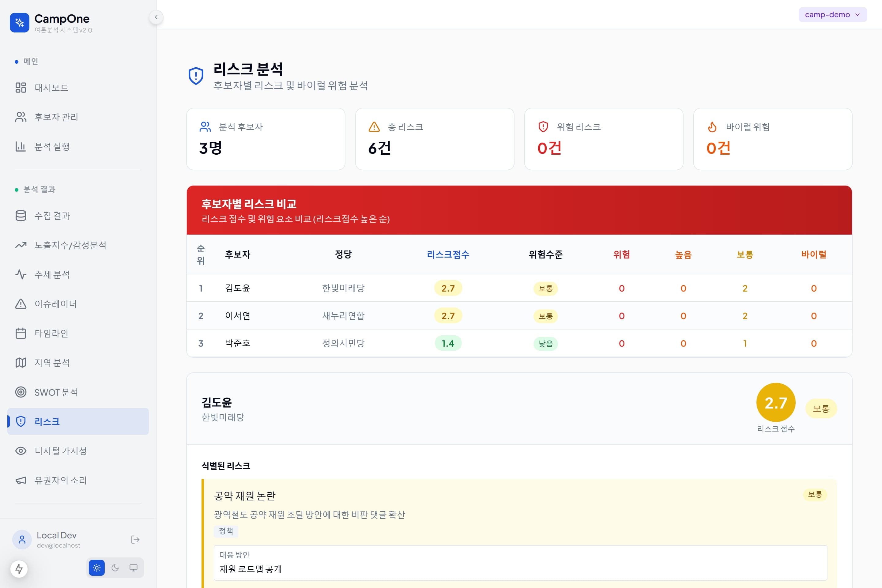
Task: Click the 노출지수/감성분석 trending arrow icon
Action: click(21, 245)
